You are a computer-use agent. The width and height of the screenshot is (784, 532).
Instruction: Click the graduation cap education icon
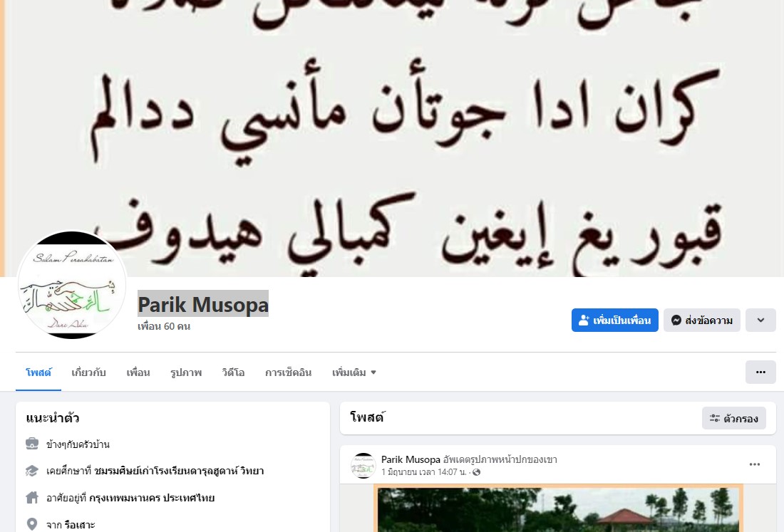coord(32,471)
